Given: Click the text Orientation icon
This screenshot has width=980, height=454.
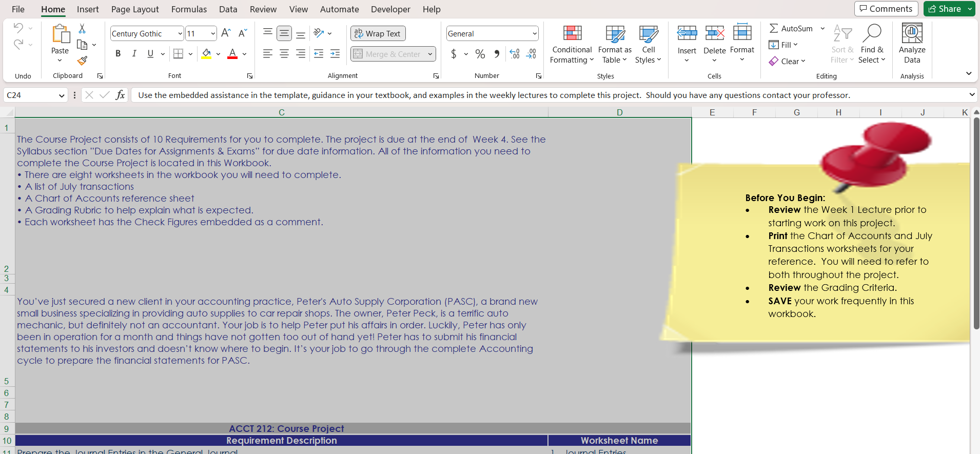Looking at the screenshot, I should (x=319, y=33).
